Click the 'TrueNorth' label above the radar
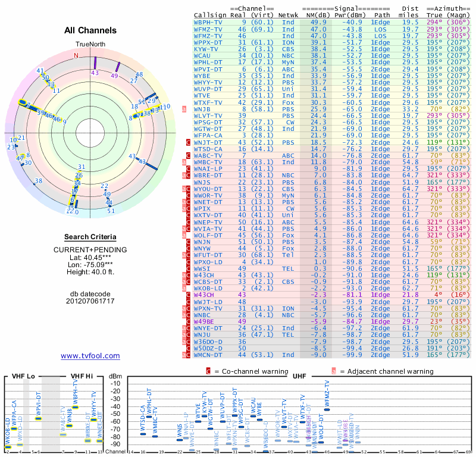 [x=90, y=45]
